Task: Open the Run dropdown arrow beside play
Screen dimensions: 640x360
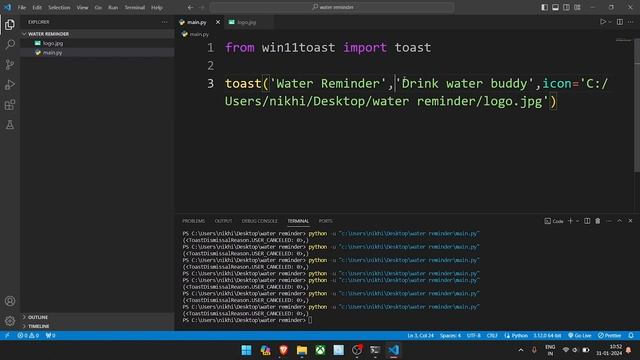Action: [x=611, y=22]
